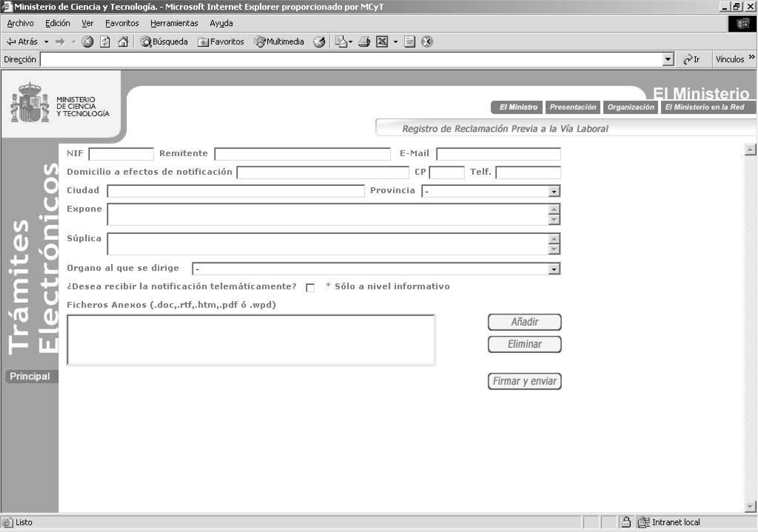
Task: Click the Domicilio a efectos de notificación field
Action: coord(323,173)
